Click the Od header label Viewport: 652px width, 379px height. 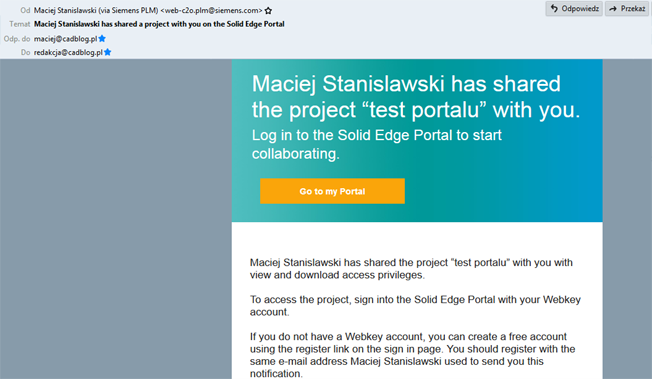click(25, 10)
